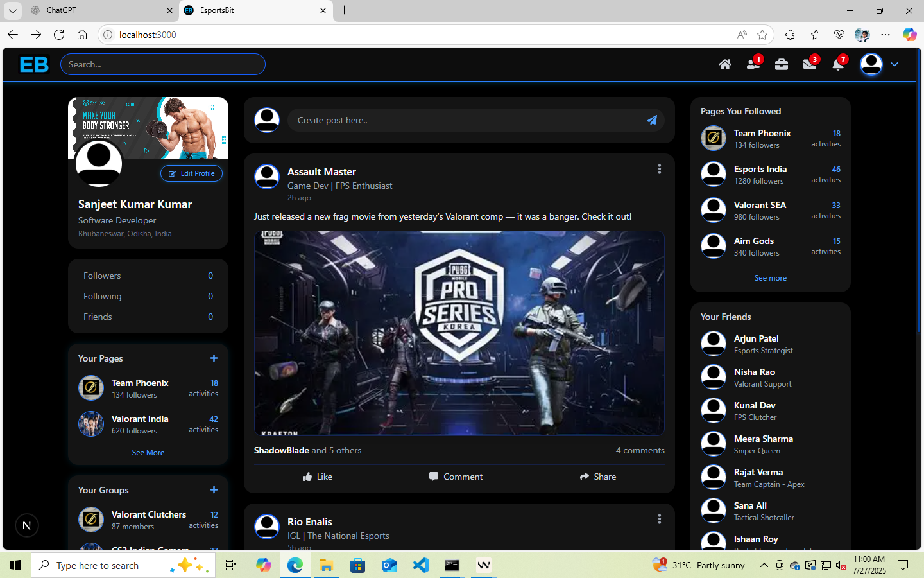
Task: Click Rio Enalis author name
Action: click(310, 521)
